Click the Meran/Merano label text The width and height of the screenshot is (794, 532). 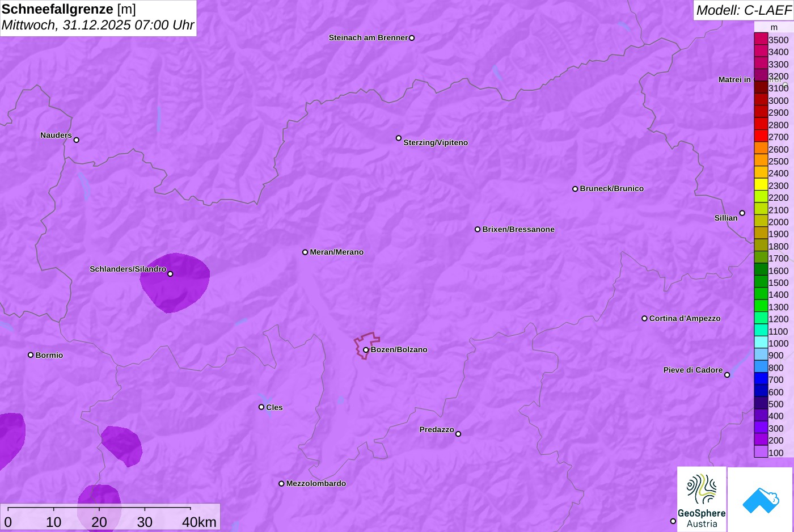[x=336, y=252]
